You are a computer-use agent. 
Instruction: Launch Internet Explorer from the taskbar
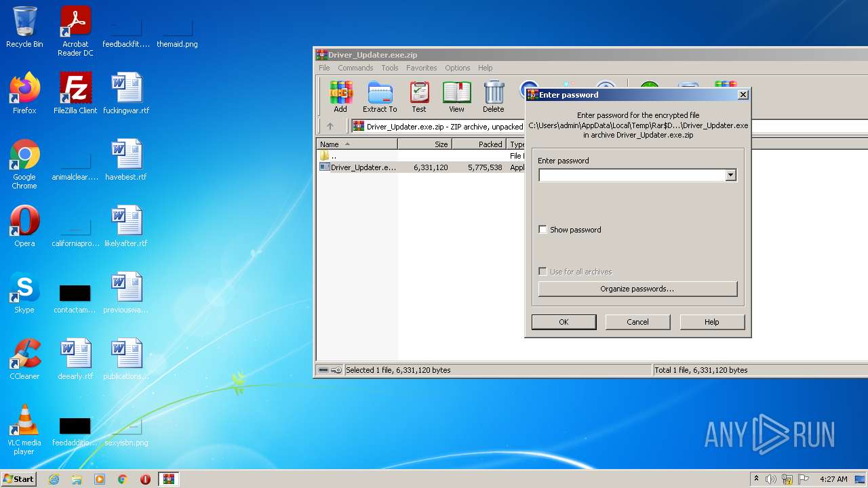[x=54, y=479]
